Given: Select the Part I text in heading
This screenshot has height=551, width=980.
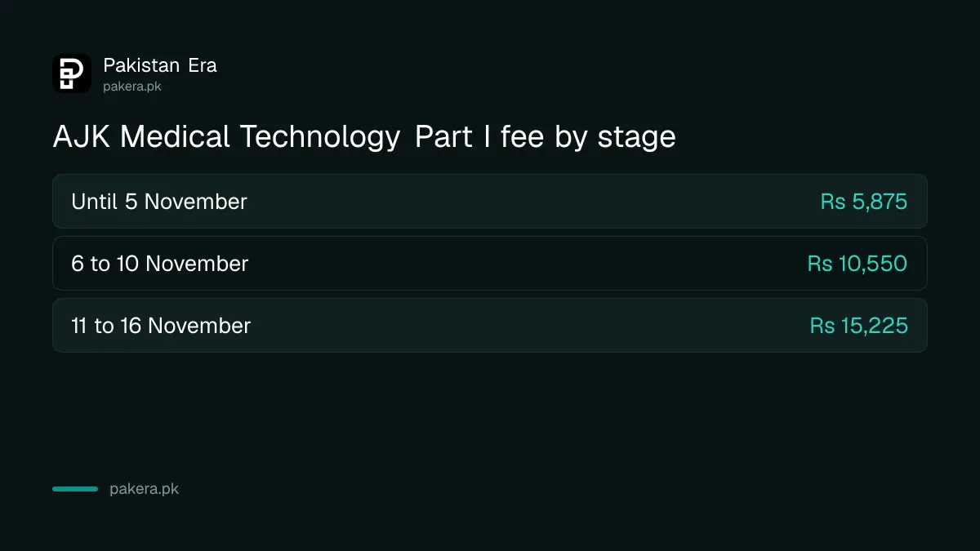Looking at the screenshot, I should tap(453, 137).
